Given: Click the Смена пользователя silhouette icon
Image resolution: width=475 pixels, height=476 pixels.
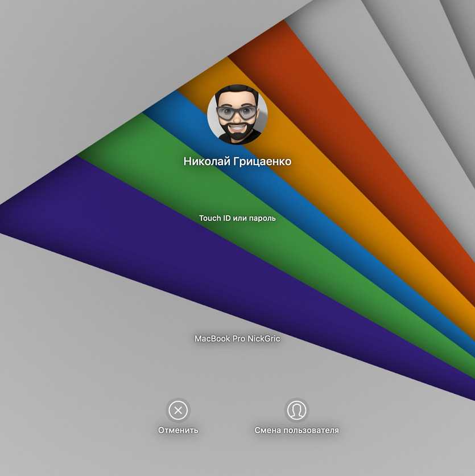Looking at the screenshot, I should click(x=296, y=410).
